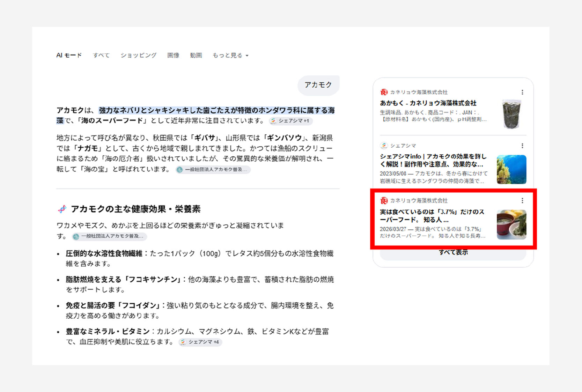
Task: Click the akamoku package thumbnail
Action: [511, 114]
